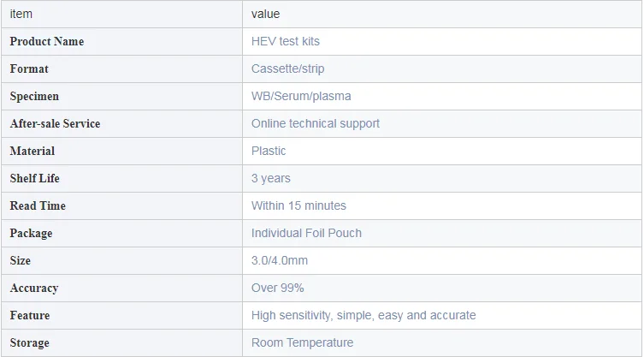Click 'High sensitivity, simple, easy and accurate' text

click(x=363, y=315)
